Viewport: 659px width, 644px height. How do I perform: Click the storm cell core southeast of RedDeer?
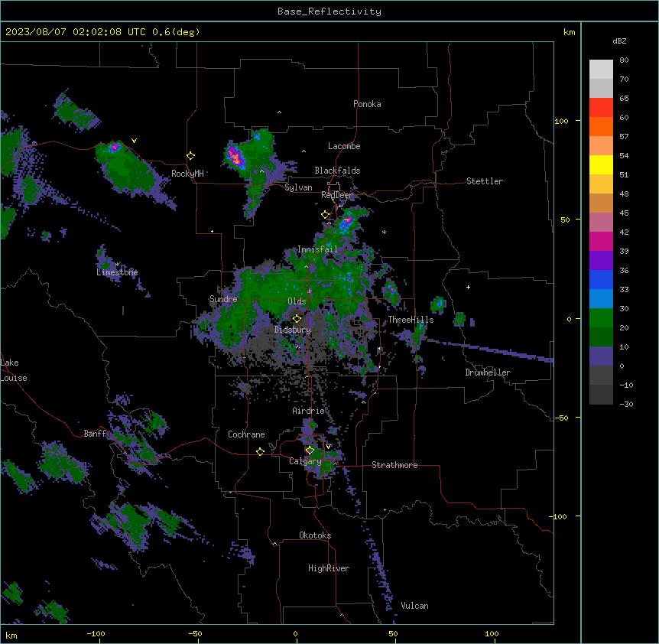(x=346, y=222)
